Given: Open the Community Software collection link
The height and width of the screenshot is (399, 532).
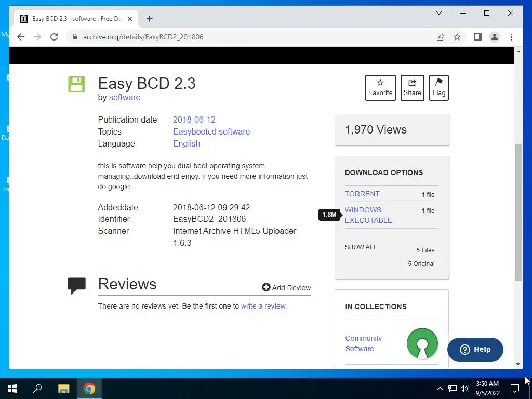Looking at the screenshot, I should coord(363,343).
